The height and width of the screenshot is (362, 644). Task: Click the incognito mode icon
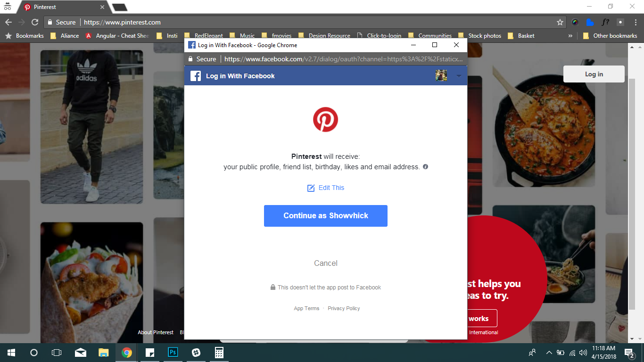(7, 7)
